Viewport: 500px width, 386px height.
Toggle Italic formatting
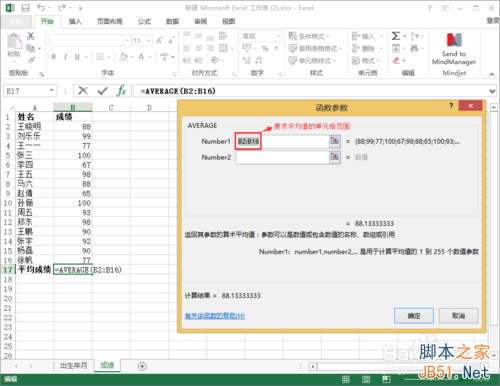pos(65,57)
